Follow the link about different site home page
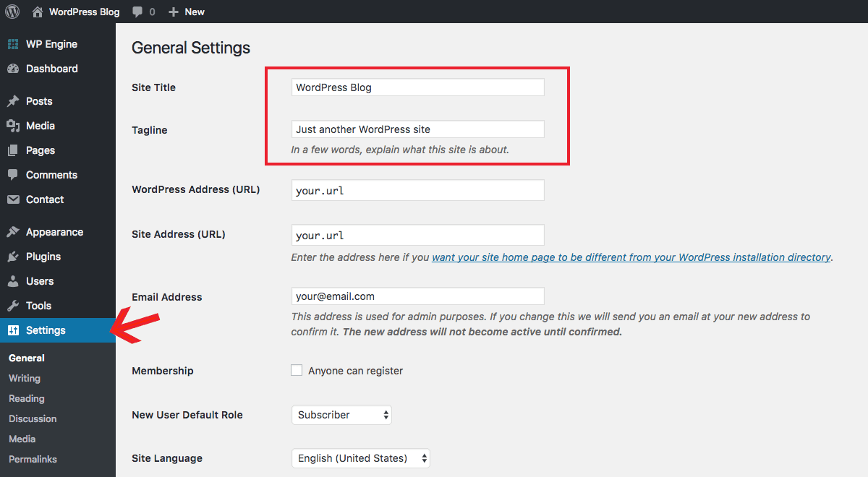The width and height of the screenshot is (868, 477). point(631,257)
